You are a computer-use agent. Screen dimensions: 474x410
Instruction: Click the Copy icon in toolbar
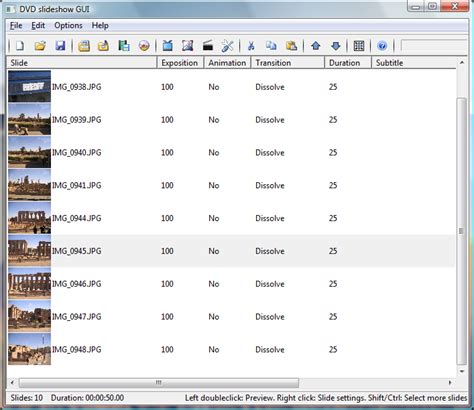click(x=271, y=46)
